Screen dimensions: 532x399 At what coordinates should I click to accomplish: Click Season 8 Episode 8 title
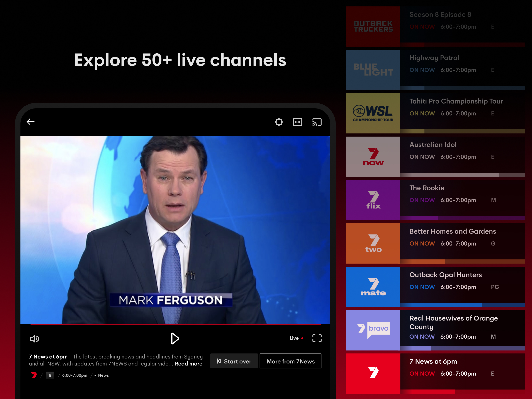click(x=440, y=14)
